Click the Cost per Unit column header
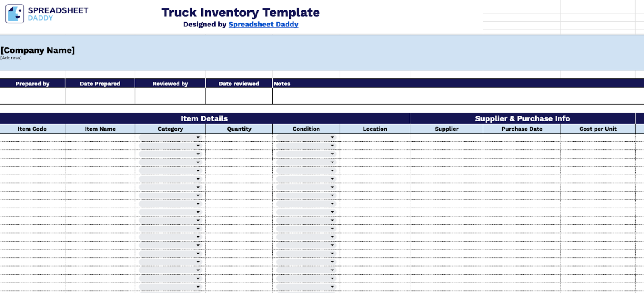The image size is (644, 293). (599, 129)
